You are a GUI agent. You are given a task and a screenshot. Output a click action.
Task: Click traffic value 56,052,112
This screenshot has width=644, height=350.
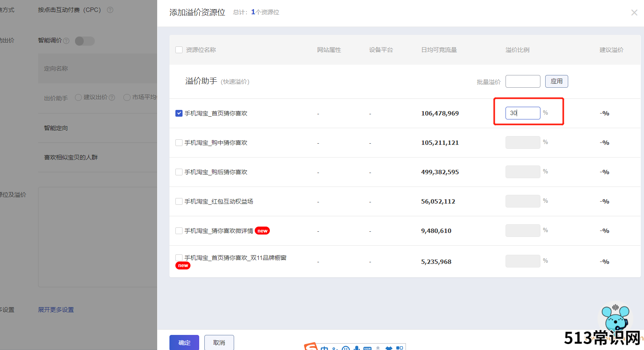[438, 202]
